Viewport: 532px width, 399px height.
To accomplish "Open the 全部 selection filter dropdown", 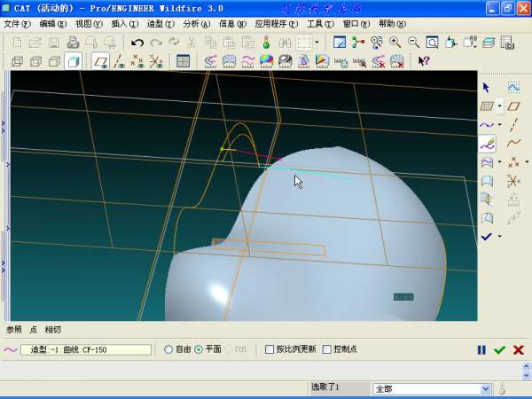I will click(x=485, y=388).
